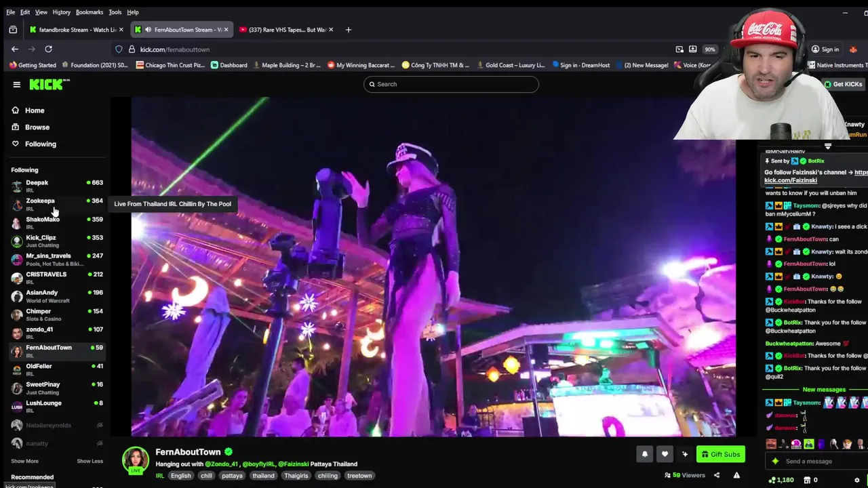Screen dimensions: 868x488
Task: Open Deepak channel in Following list
Action: [57, 186]
